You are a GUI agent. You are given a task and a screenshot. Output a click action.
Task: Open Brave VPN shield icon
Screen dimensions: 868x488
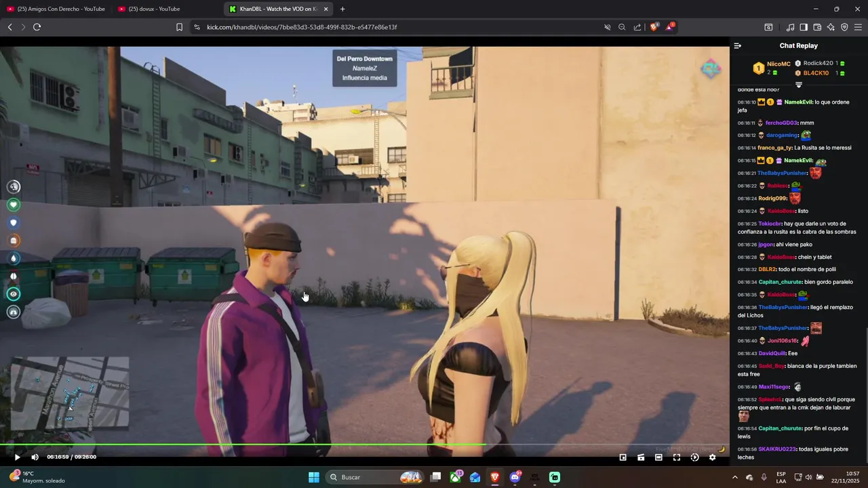pos(844,27)
